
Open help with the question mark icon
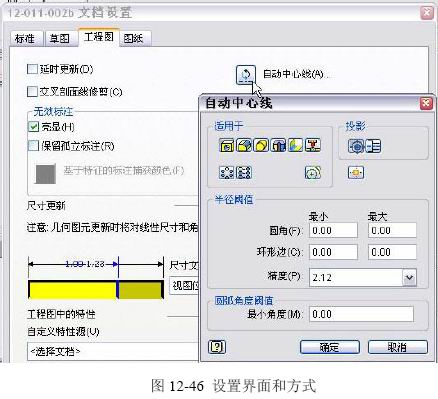[217, 347]
